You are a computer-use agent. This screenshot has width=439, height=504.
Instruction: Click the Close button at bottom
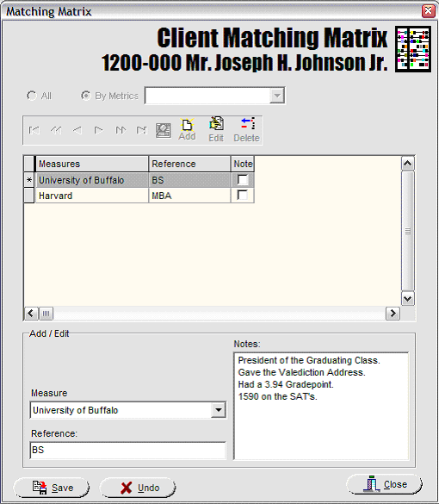point(385,484)
